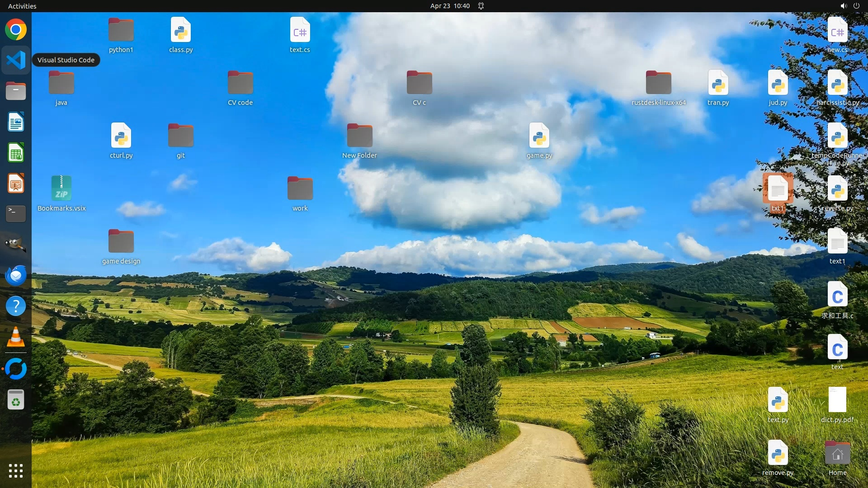Launch LibreOffice Calc from the dock

tap(16, 153)
